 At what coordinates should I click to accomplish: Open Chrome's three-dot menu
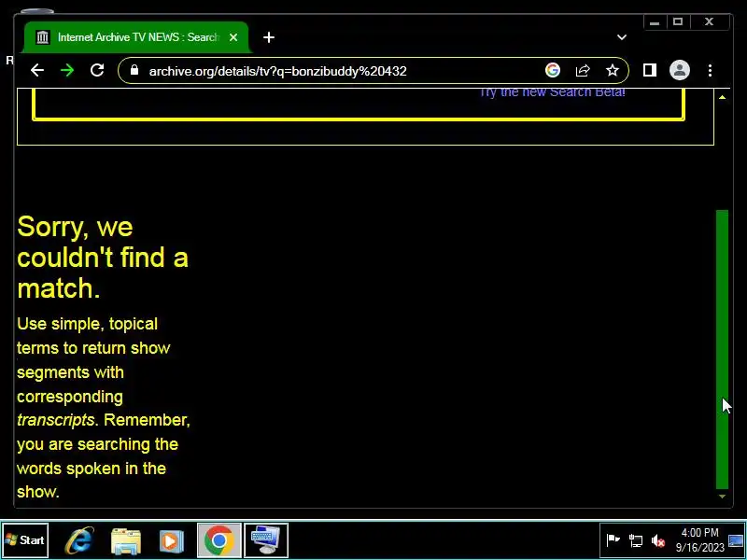[710, 71]
